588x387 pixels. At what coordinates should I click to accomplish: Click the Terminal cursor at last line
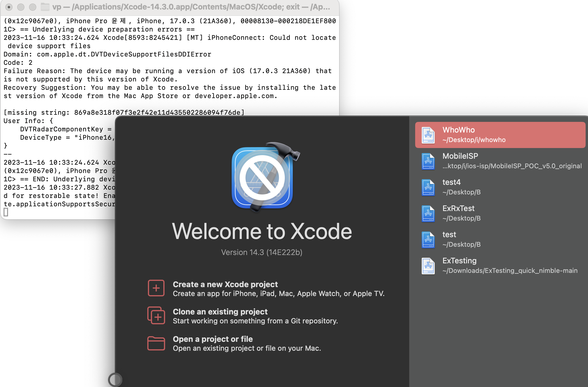point(6,212)
